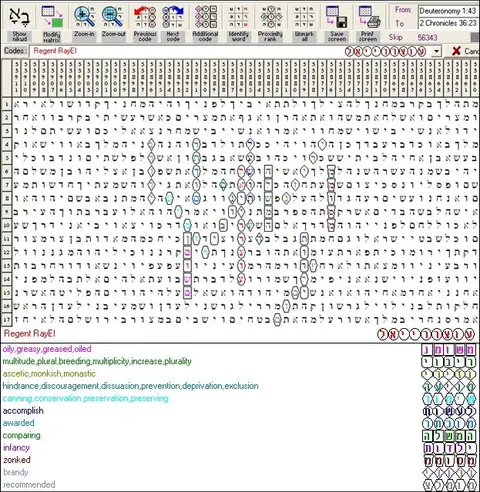Click the Hebrew code letters beside 'comparing'
Screen dimensions: 480x492
(x=449, y=436)
